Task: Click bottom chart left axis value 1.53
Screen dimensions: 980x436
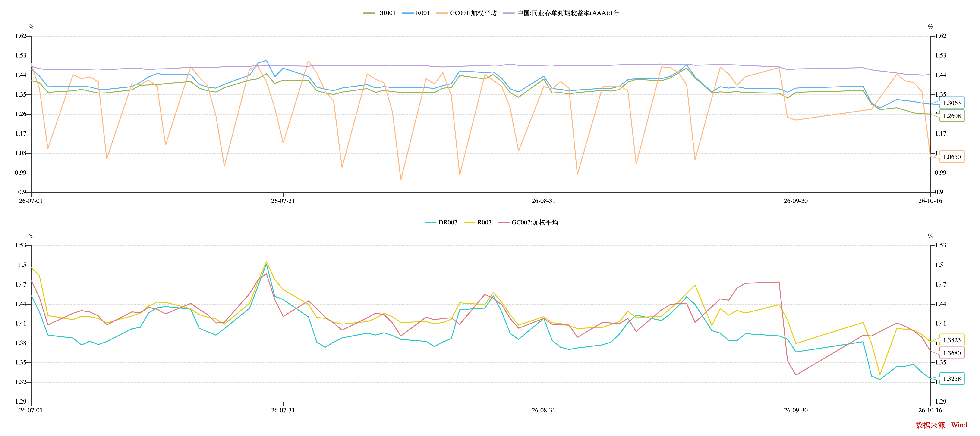Action: click(21, 245)
